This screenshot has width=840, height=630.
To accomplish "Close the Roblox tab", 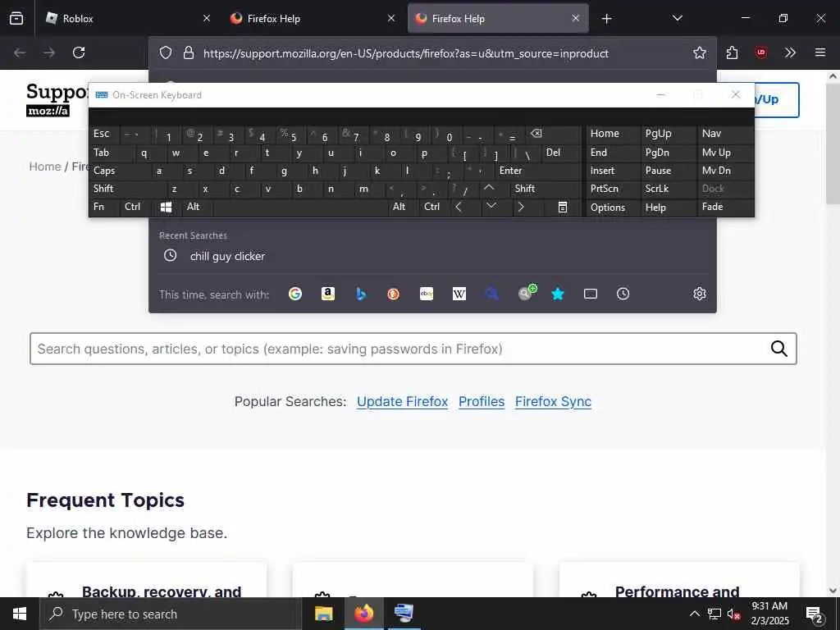I will pyautogui.click(x=207, y=18).
